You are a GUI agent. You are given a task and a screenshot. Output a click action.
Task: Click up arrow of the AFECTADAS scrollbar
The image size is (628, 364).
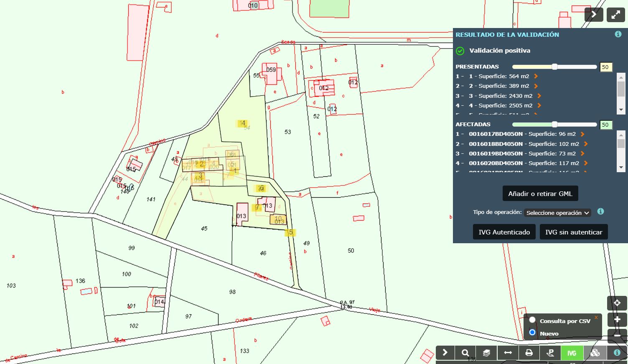tap(621, 135)
